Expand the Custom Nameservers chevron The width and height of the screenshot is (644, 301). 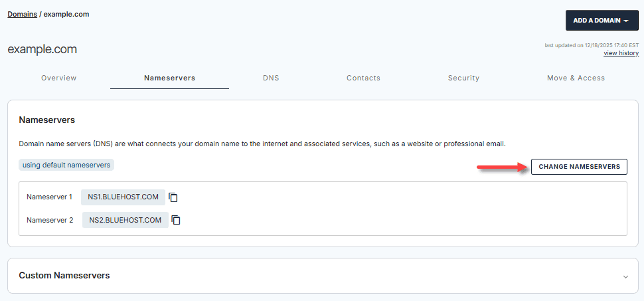(625, 276)
